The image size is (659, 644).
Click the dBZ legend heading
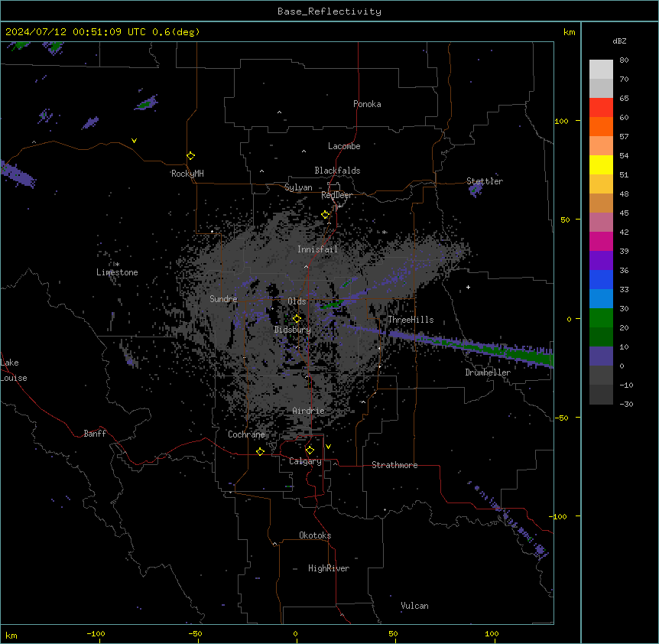619,41
